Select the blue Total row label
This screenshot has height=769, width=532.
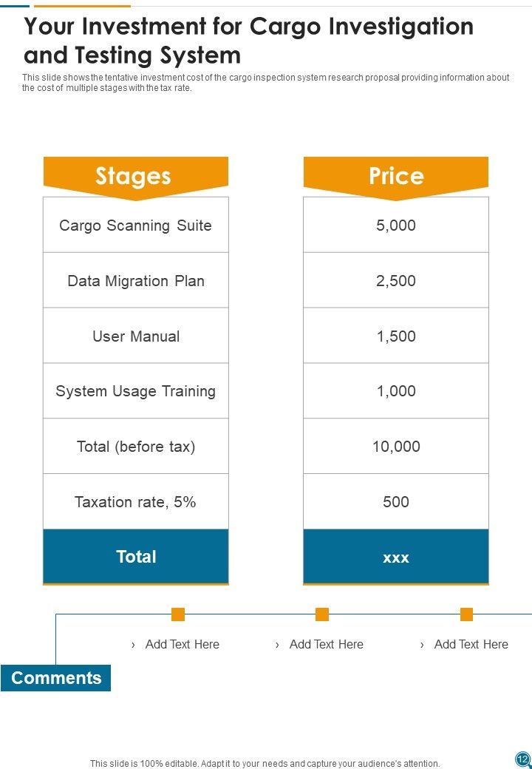tap(136, 557)
